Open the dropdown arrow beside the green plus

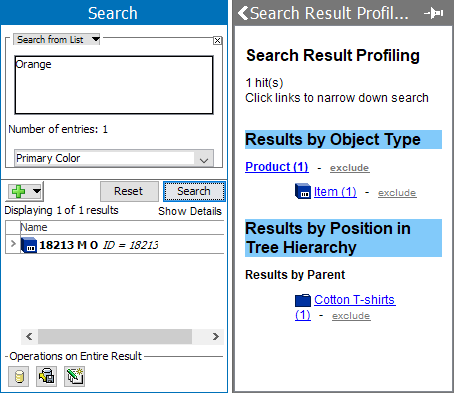[37, 191]
